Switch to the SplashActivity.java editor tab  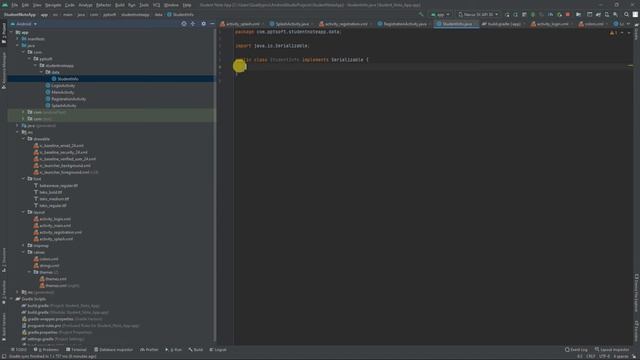click(289, 24)
